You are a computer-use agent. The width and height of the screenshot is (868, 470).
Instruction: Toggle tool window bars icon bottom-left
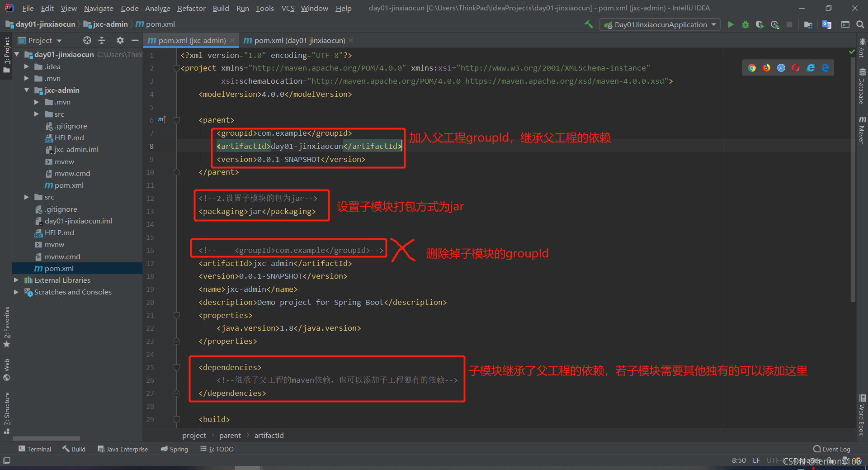(6, 461)
